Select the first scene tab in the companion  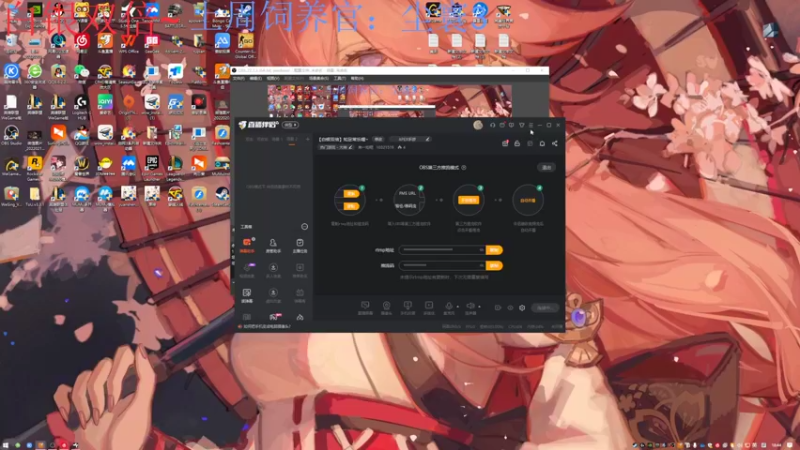click(249, 139)
